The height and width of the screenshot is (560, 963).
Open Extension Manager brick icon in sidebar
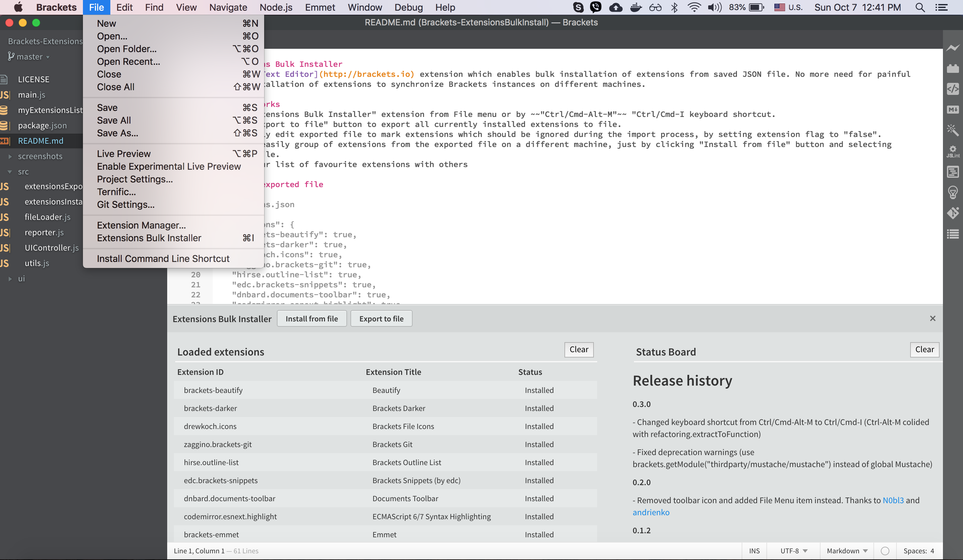953,69
